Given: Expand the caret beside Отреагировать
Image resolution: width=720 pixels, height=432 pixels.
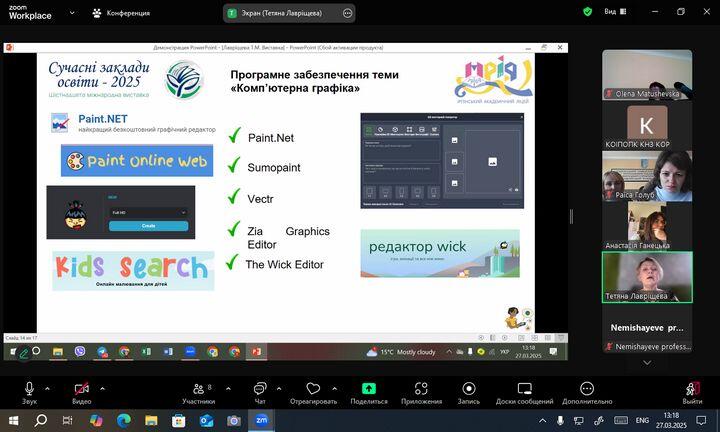Looking at the screenshot, I should 335,388.
